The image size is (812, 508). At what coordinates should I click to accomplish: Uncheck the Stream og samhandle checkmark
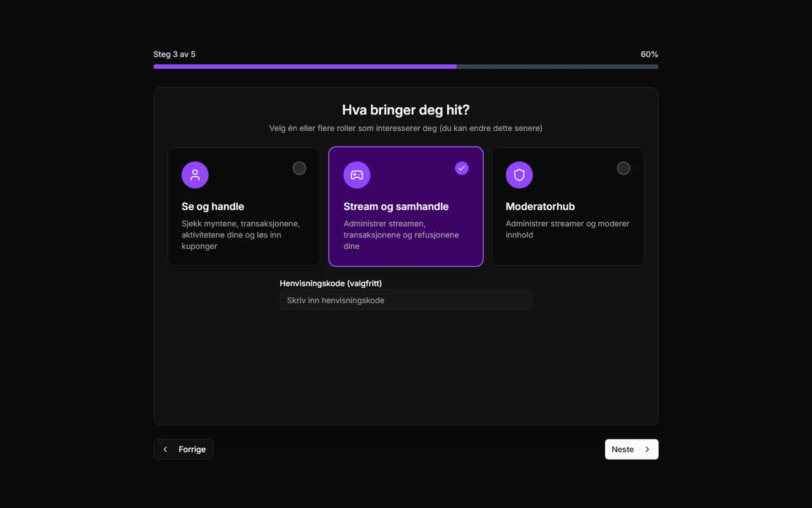(x=462, y=168)
